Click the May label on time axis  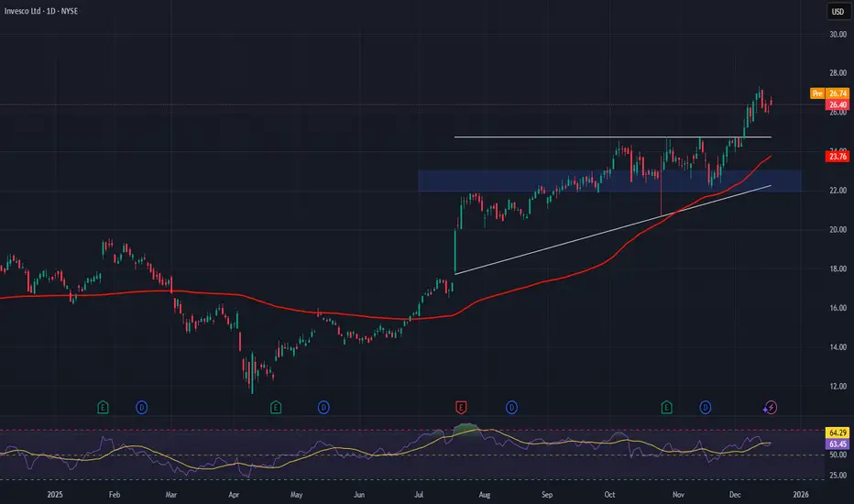point(296,495)
